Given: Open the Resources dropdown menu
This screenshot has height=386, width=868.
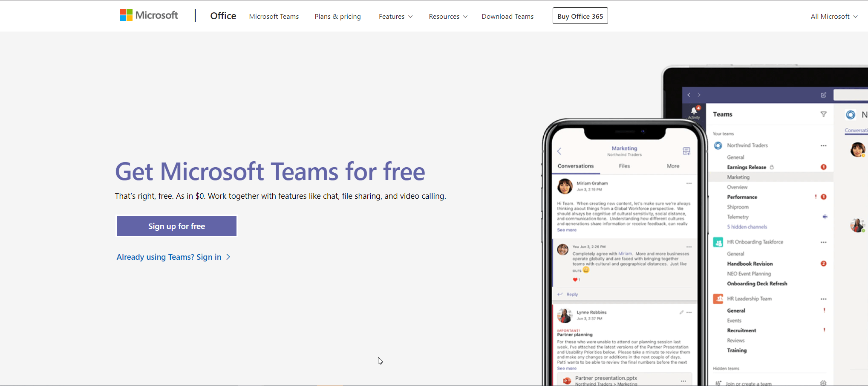Looking at the screenshot, I should click(448, 17).
